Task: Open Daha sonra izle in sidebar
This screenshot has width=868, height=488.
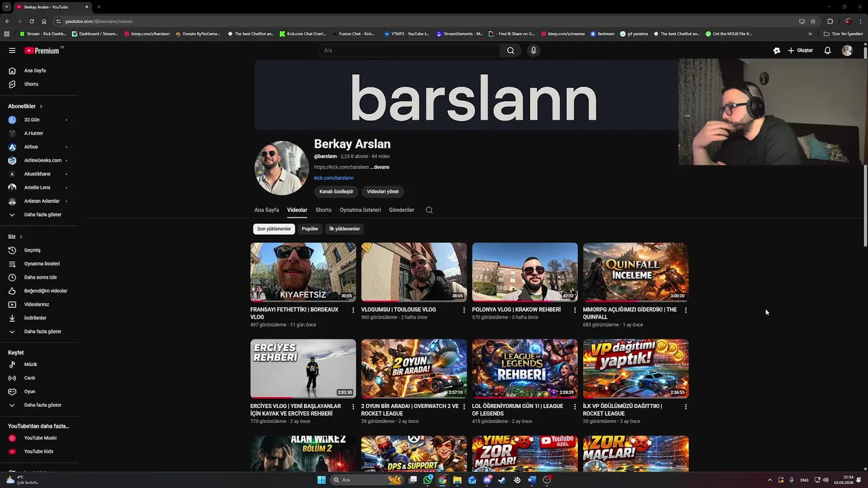Action: click(x=39, y=277)
